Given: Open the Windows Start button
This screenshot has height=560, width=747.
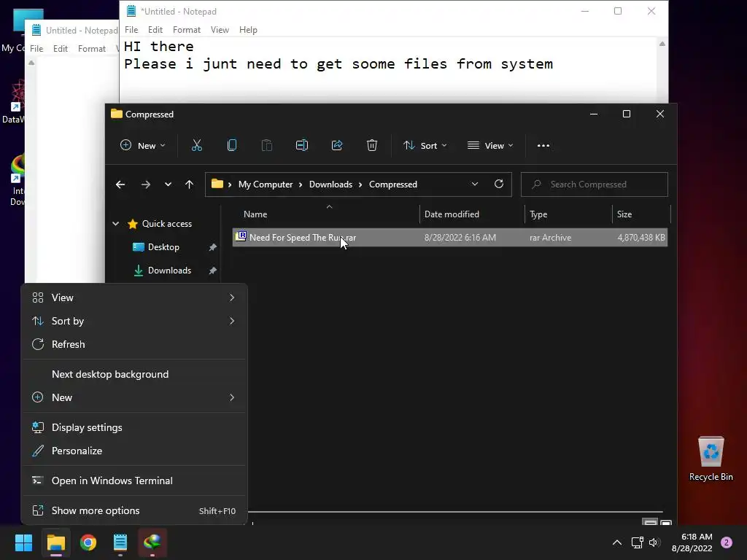Looking at the screenshot, I should click(23, 542).
